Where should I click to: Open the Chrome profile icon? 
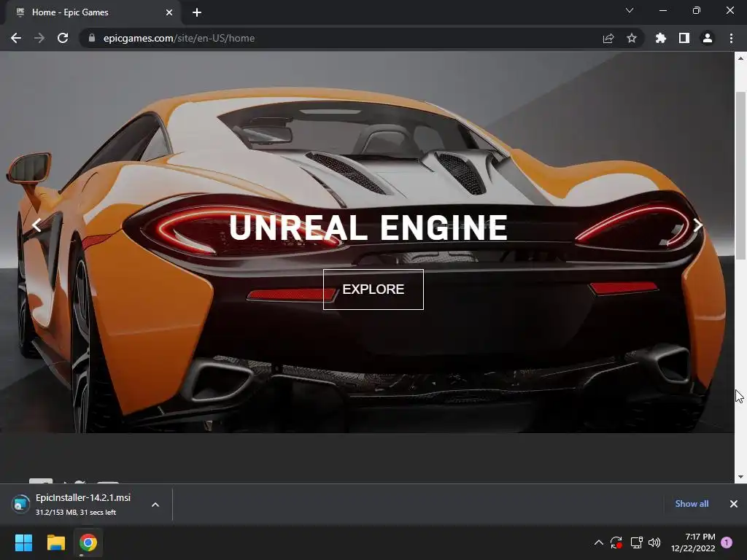(708, 38)
